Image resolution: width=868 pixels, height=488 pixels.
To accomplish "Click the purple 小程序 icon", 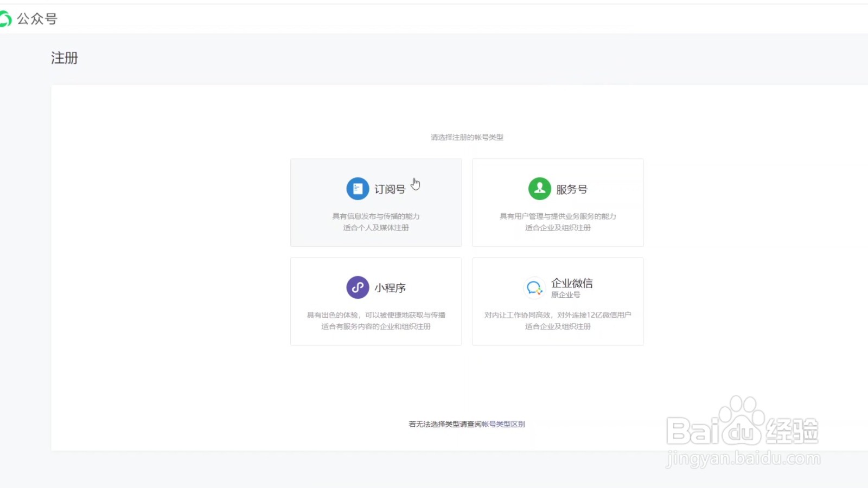I will coord(358,287).
